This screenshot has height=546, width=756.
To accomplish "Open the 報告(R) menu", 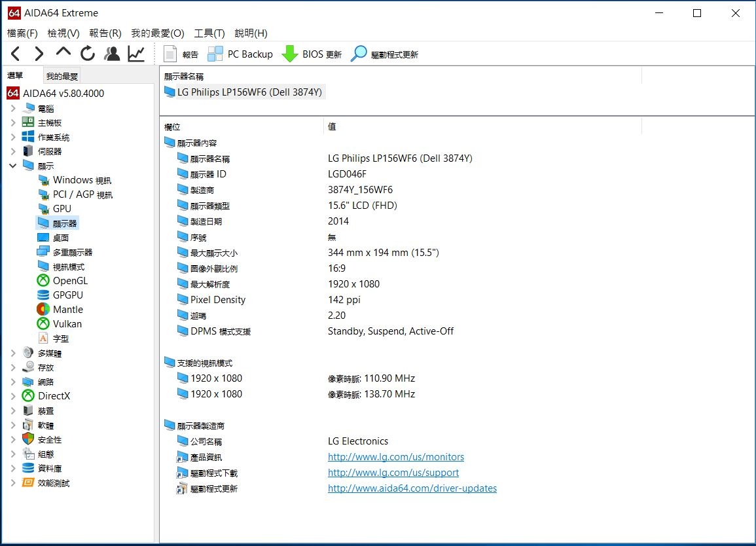I will (105, 33).
